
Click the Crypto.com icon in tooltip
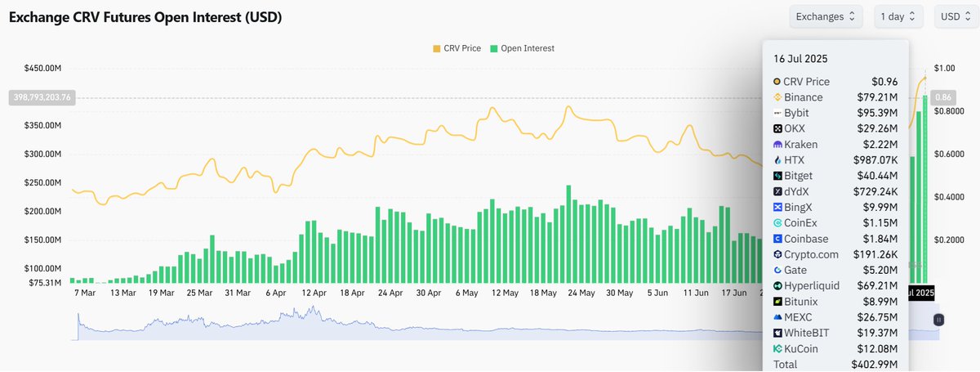point(777,254)
